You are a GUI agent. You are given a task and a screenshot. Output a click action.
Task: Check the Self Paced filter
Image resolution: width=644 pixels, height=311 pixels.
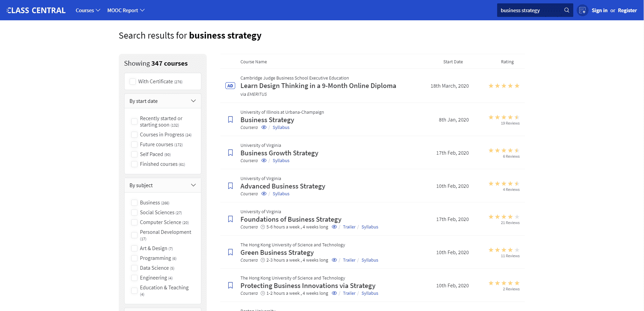pos(134,154)
